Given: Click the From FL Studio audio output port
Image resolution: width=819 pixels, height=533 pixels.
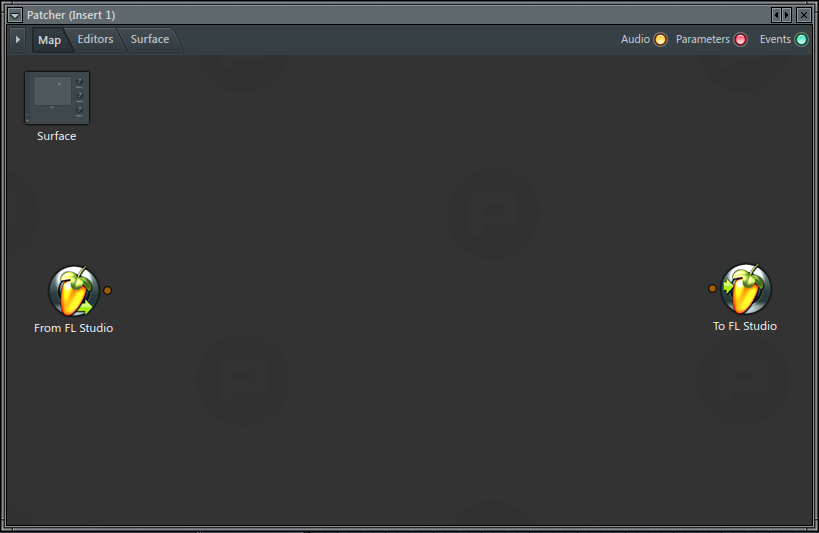Looking at the screenshot, I should click(107, 291).
